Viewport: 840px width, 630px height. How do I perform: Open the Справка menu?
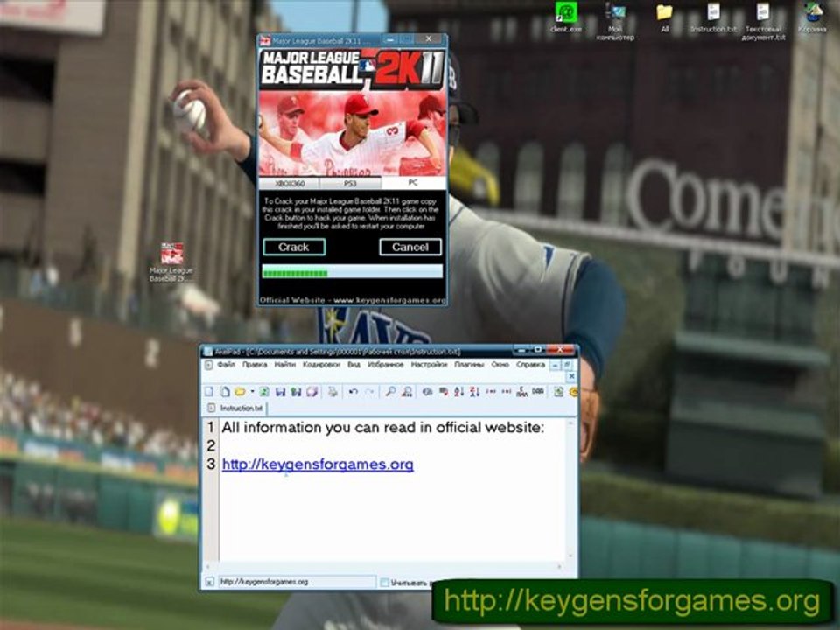point(530,364)
